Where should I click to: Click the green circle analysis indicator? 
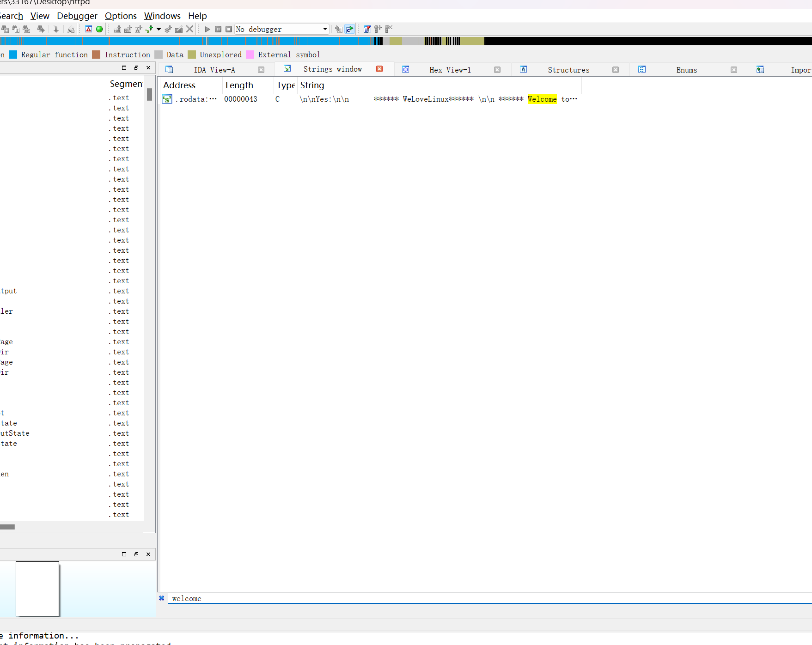click(99, 29)
